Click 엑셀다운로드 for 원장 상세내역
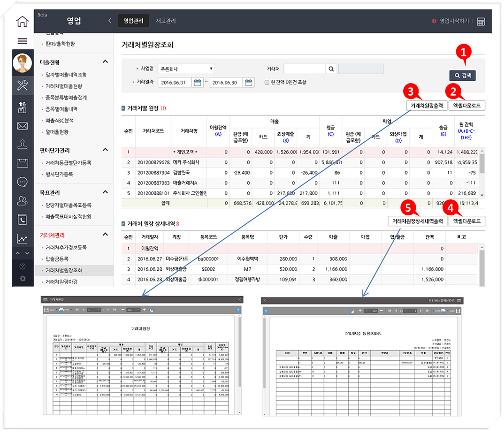Image resolution: width=504 pixels, height=434 pixels. 467,221
